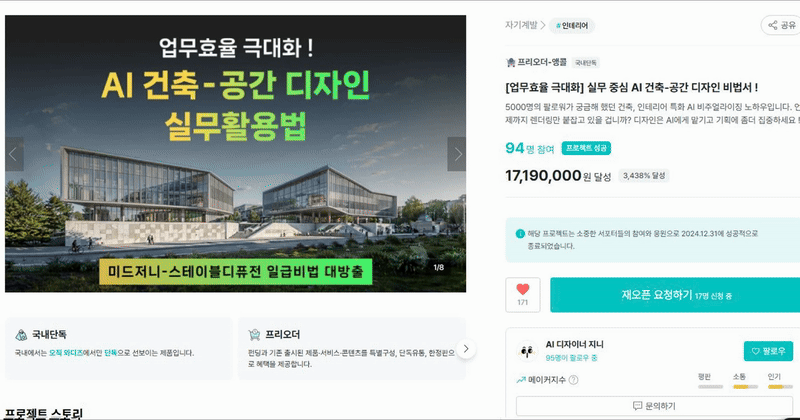Open the 프리오더·앵콜 label link
800x420 pixels.
pyautogui.click(x=542, y=62)
